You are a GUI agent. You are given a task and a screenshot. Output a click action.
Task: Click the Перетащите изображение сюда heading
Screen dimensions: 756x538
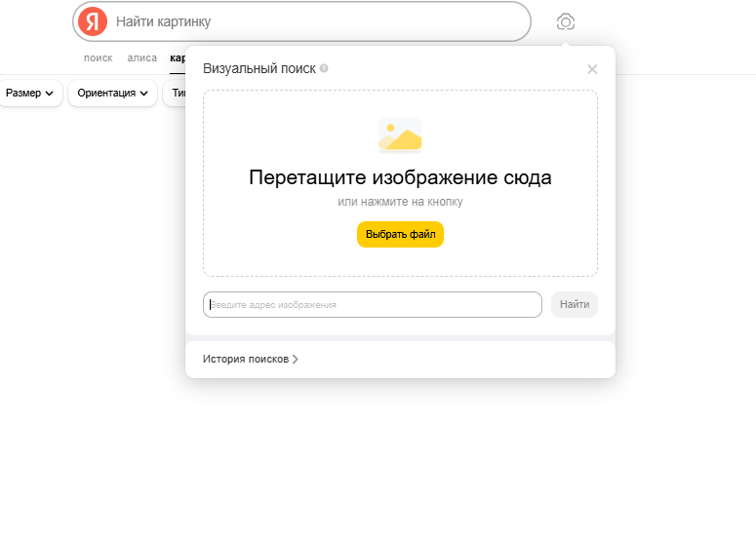click(x=400, y=177)
